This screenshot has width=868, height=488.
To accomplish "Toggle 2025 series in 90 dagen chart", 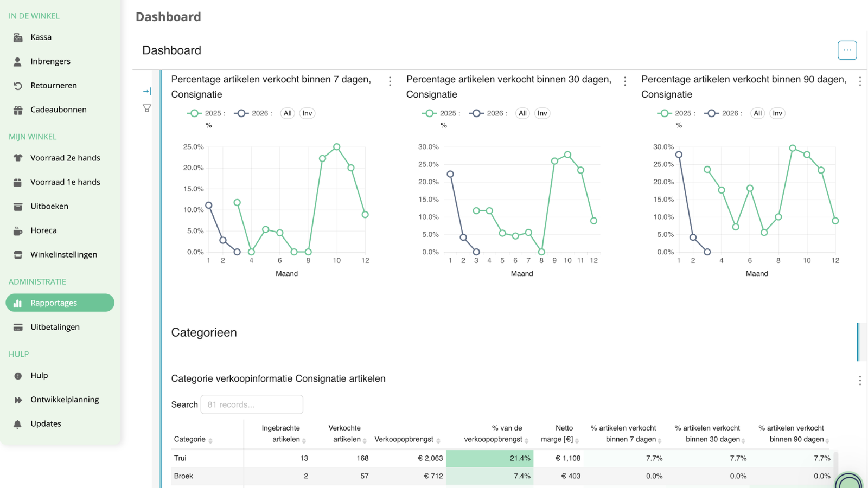I will [676, 113].
